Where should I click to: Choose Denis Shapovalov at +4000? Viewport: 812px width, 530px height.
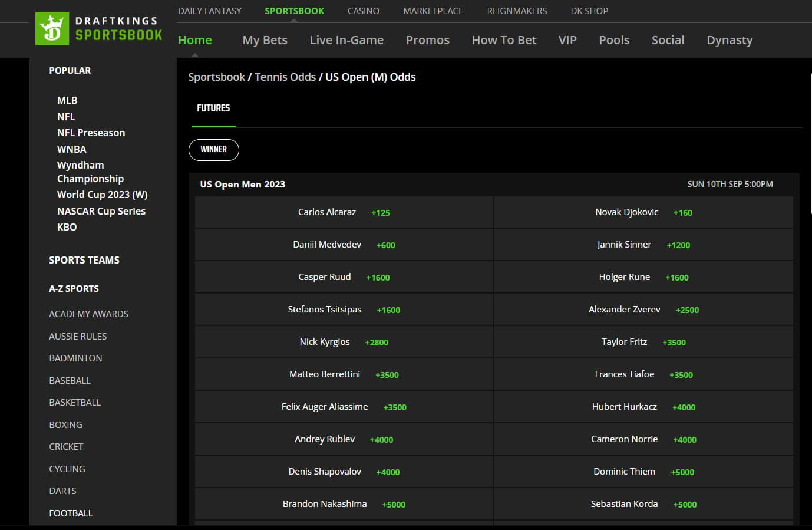pos(344,472)
